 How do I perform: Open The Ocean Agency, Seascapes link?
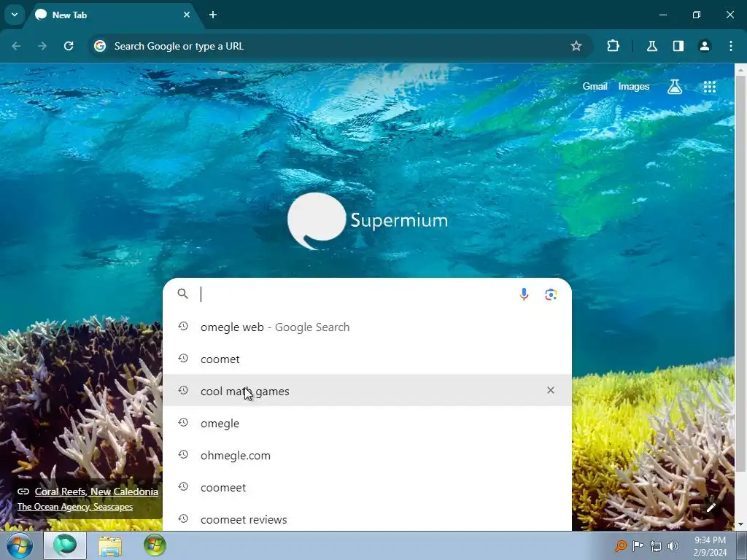coord(75,507)
